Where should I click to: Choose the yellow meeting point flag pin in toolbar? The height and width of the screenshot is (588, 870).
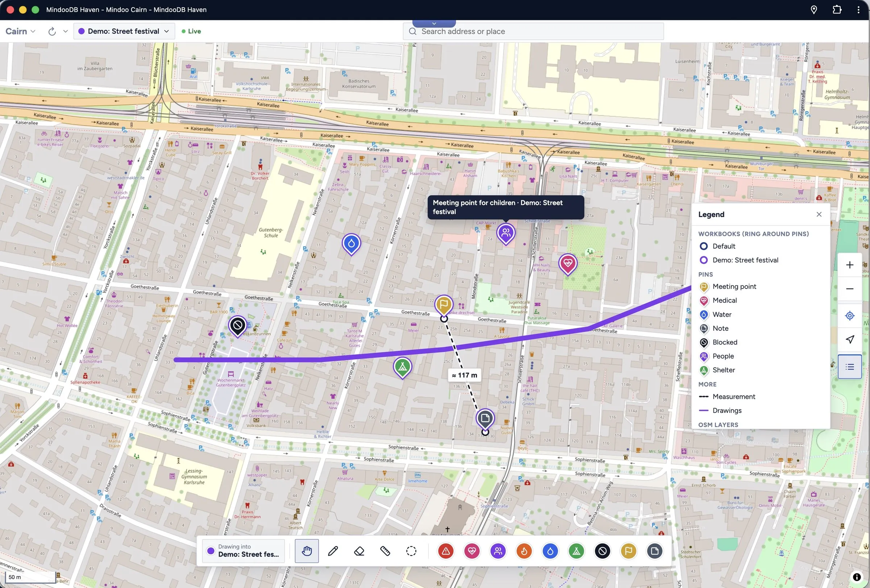pyautogui.click(x=629, y=551)
